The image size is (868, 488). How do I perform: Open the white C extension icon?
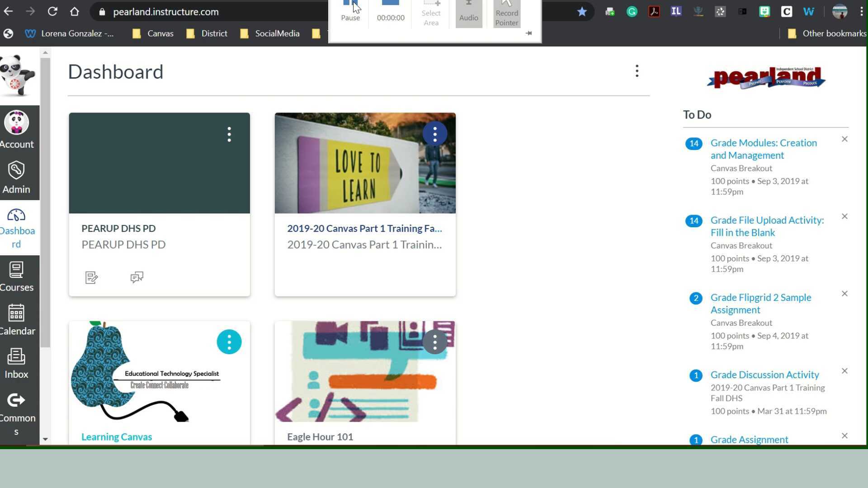787,12
